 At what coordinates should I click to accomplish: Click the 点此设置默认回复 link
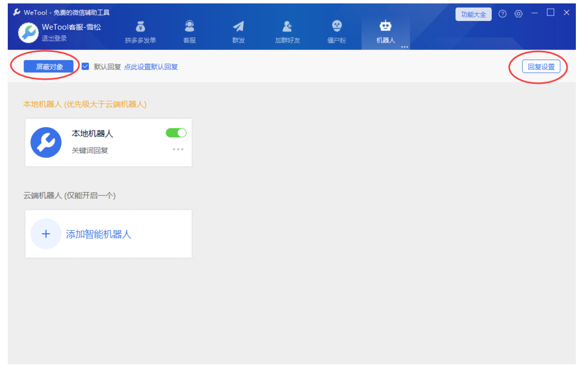click(151, 67)
